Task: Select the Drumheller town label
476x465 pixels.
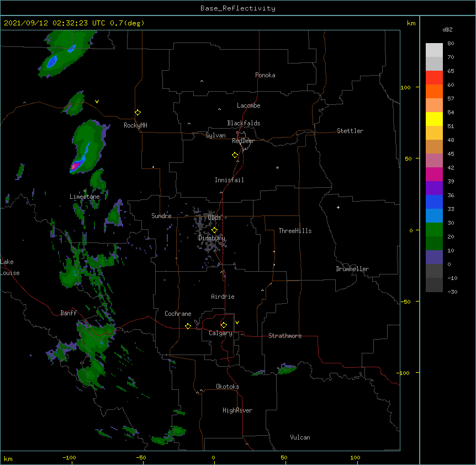Action: tap(352, 269)
